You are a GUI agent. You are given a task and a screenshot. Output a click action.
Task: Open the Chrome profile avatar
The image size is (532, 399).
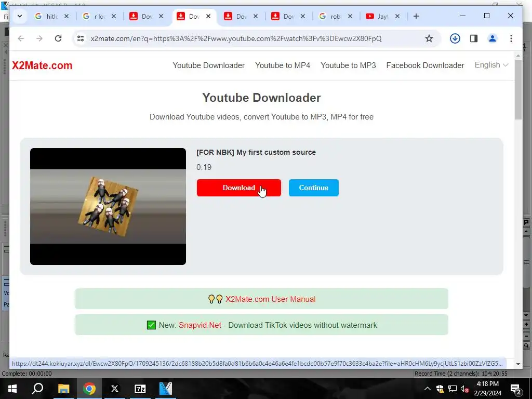[493, 38]
